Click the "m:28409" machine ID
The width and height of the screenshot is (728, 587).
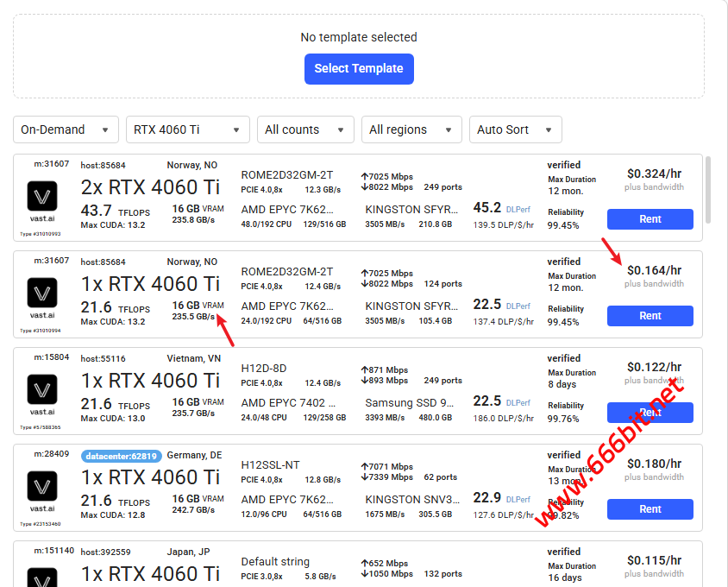[x=52, y=454]
